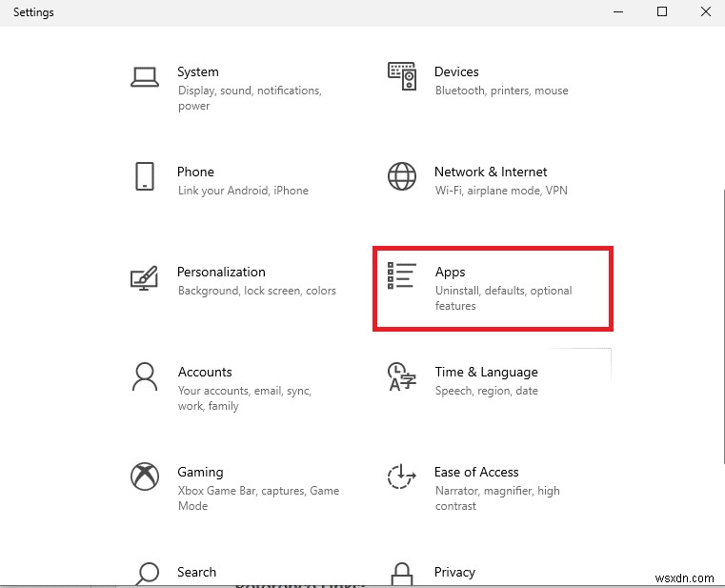The height and width of the screenshot is (588, 725).
Task: Open Network & Internet title
Action: (491, 172)
